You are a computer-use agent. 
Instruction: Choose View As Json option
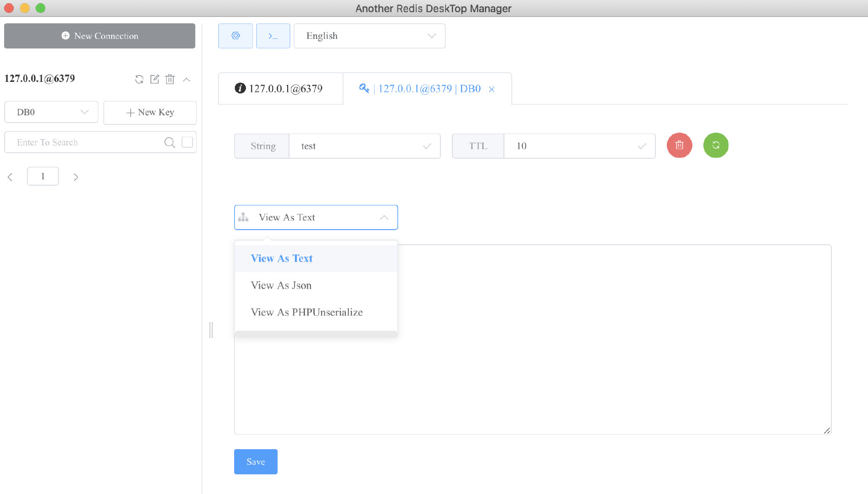(316, 285)
